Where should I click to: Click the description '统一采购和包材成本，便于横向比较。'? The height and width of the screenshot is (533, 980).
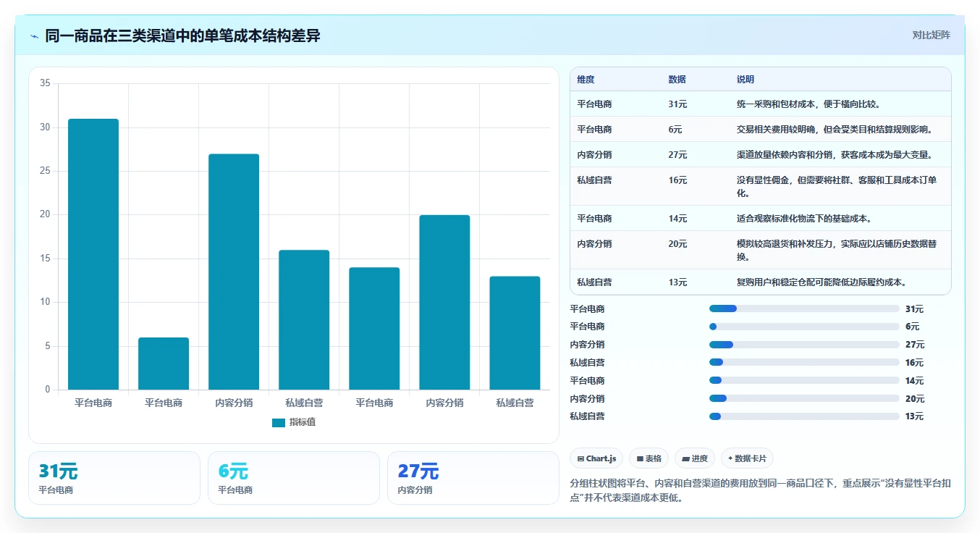[x=808, y=104]
